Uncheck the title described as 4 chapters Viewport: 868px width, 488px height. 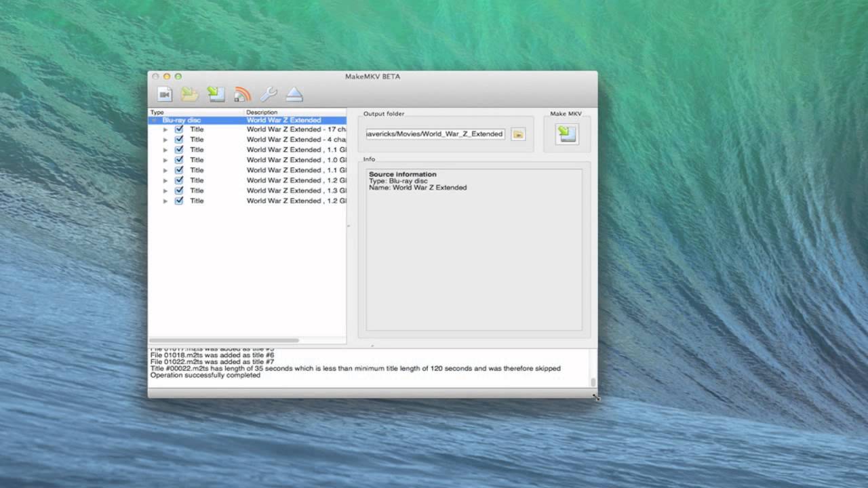click(179, 139)
